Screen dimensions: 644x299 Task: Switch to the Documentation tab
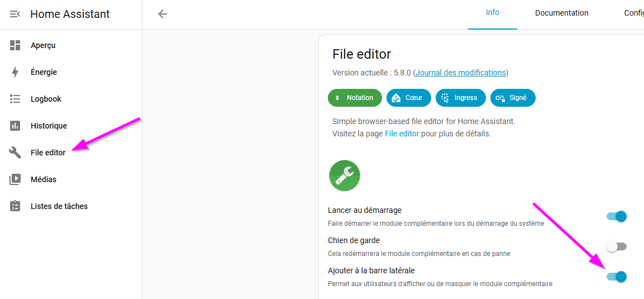coord(561,13)
